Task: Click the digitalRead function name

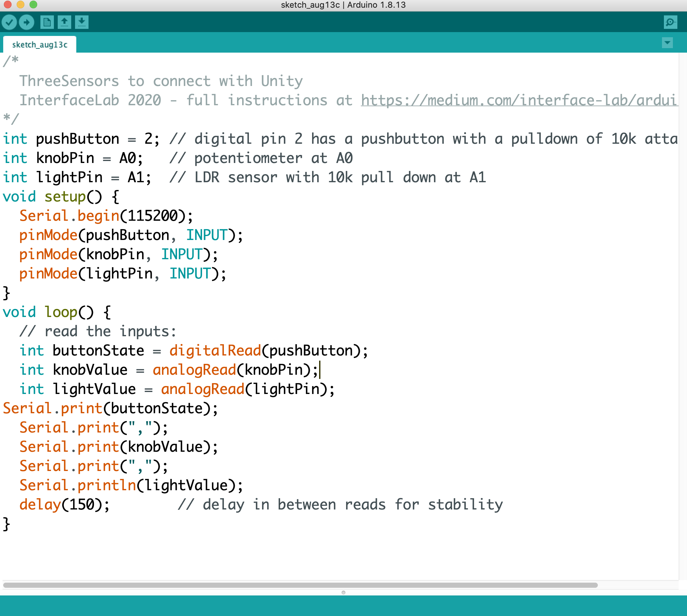Action: click(x=215, y=351)
